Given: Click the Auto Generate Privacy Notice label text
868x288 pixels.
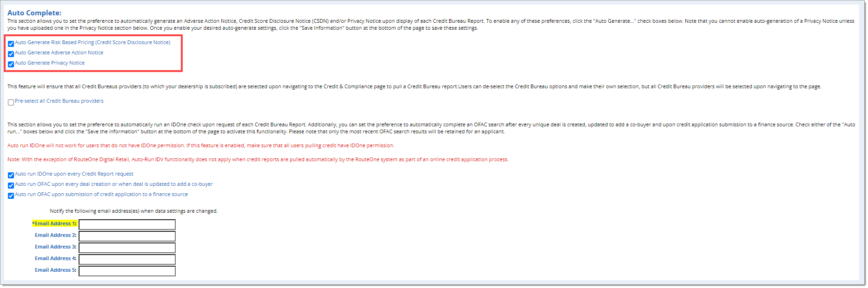Looking at the screenshot, I should point(50,63).
